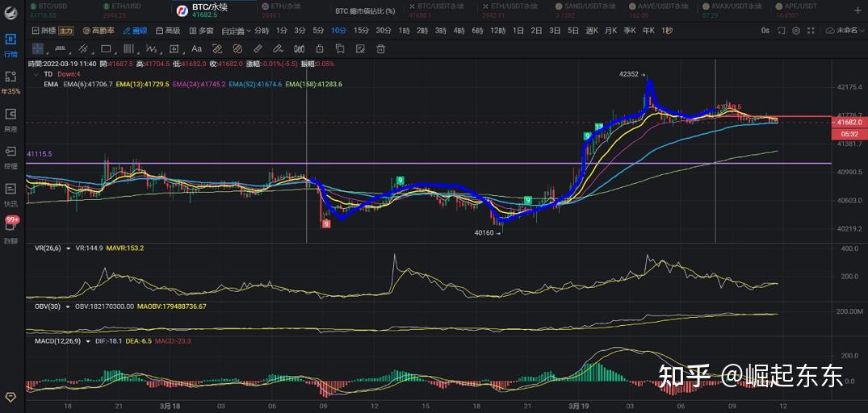Toggle the 高勝率 option
Image resolution: width=868 pixels, height=413 pixels.
(x=98, y=31)
